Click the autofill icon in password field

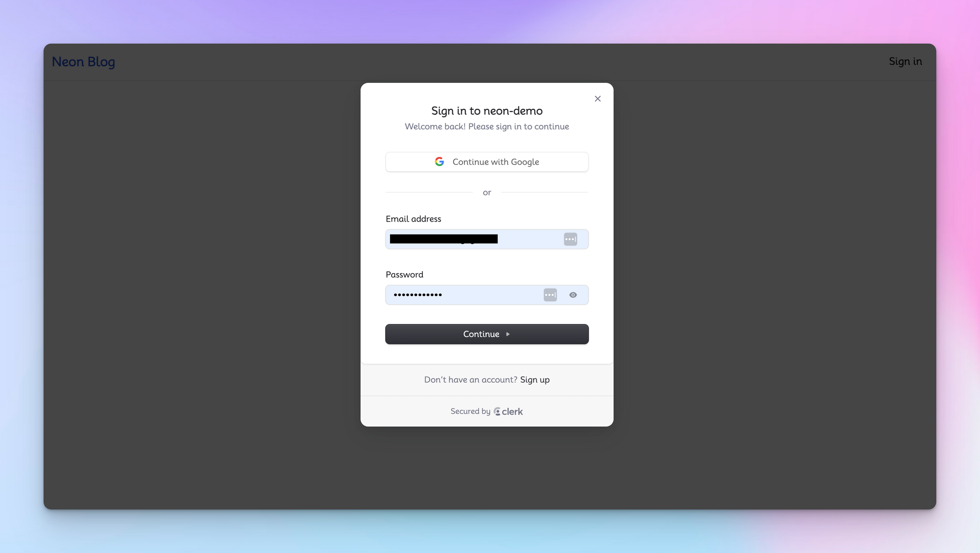[551, 295]
